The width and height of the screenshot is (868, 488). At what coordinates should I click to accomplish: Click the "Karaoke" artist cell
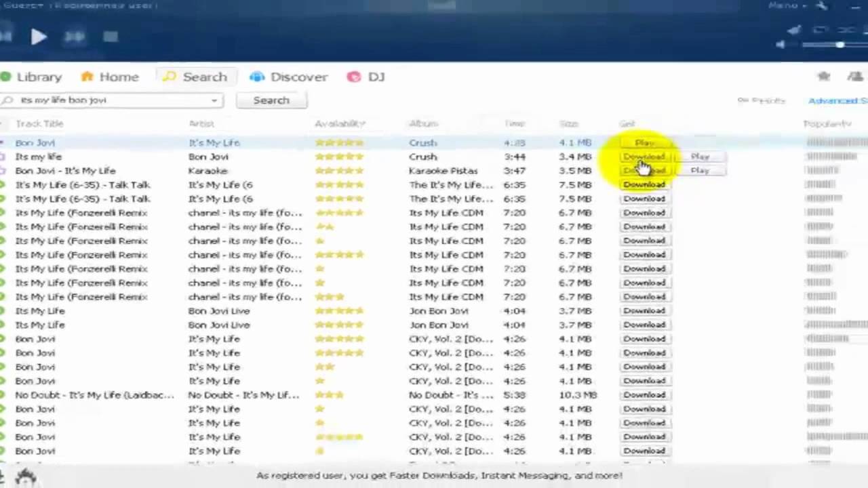tap(208, 171)
